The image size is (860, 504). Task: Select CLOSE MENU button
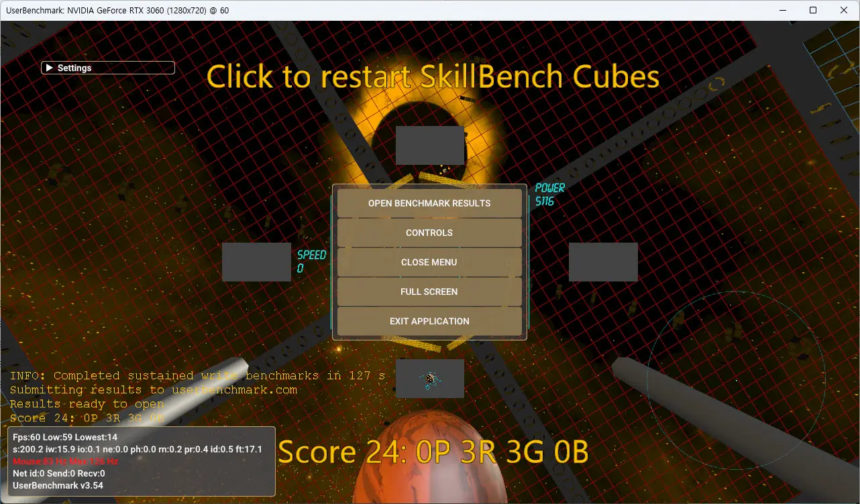point(429,262)
